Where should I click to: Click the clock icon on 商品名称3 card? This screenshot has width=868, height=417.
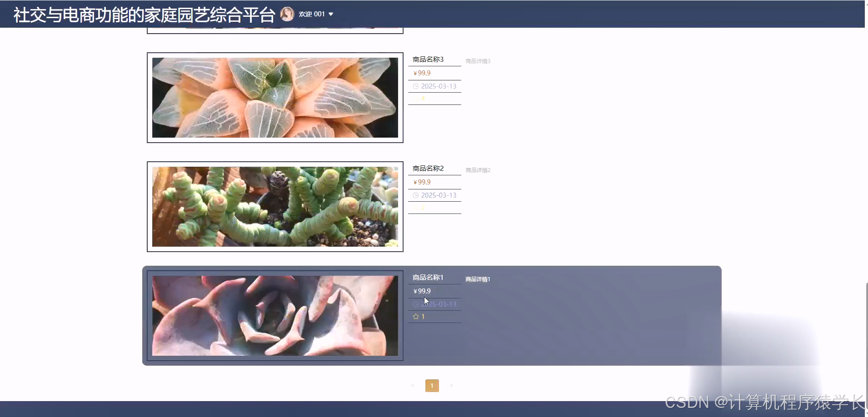tap(417, 86)
